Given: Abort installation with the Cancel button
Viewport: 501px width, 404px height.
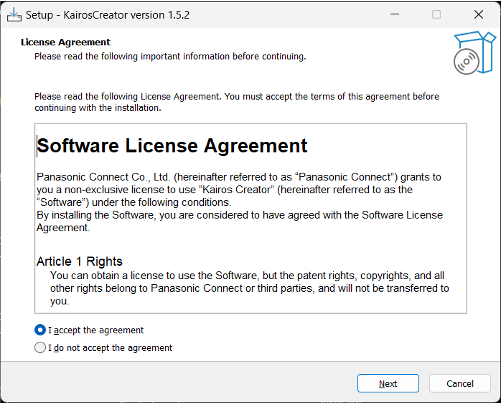Looking at the screenshot, I should (x=460, y=383).
